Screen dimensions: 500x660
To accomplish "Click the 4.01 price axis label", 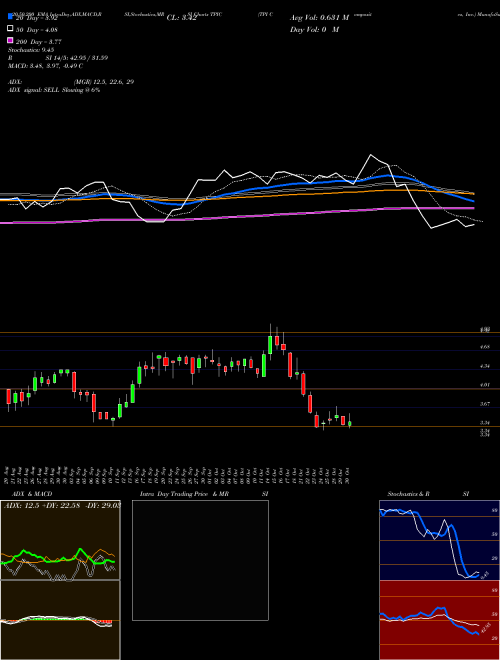I will [485, 385].
